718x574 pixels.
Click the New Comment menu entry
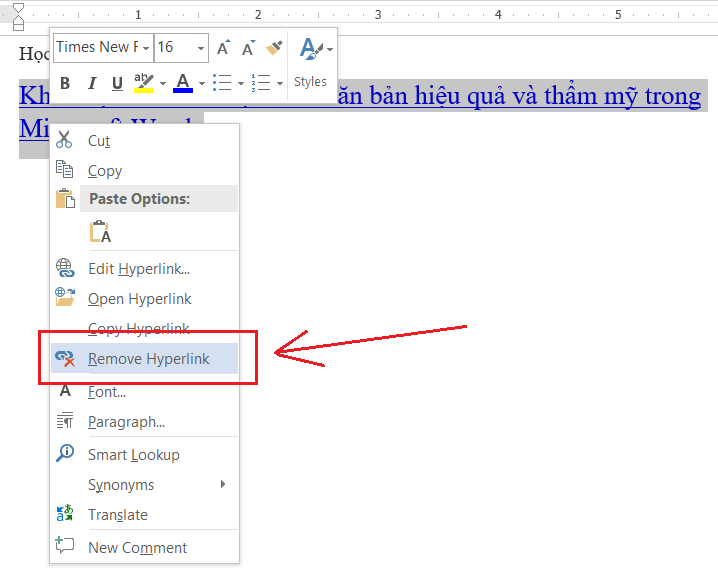tap(137, 547)
